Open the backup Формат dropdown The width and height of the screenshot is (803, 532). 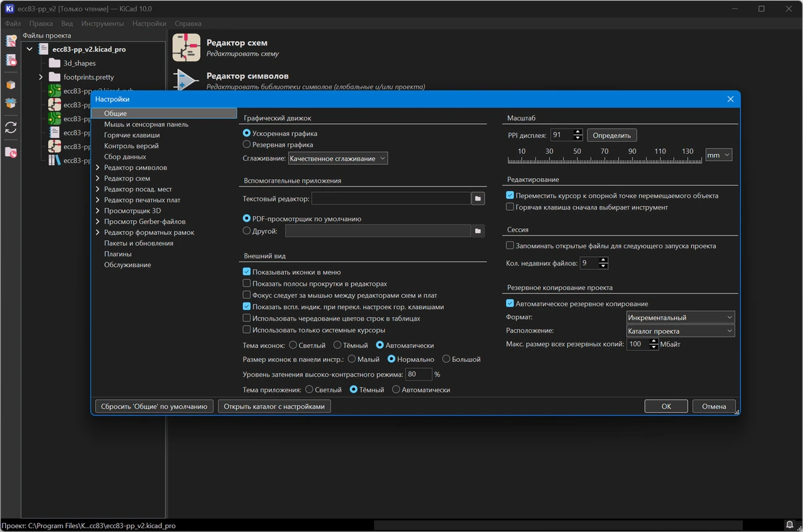681,317
